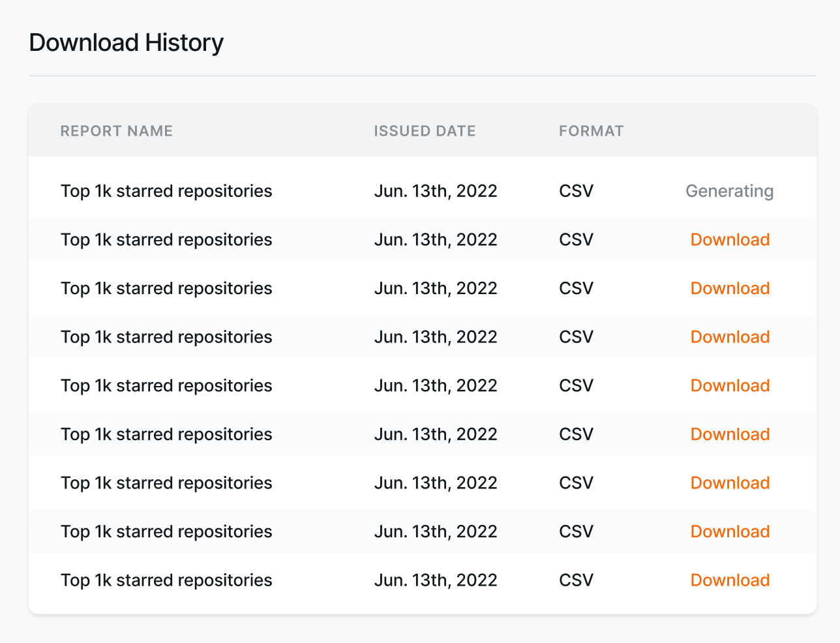The image size is (840, 643).
Task: Click the Download link in the second row
Action: pos(730,239)
